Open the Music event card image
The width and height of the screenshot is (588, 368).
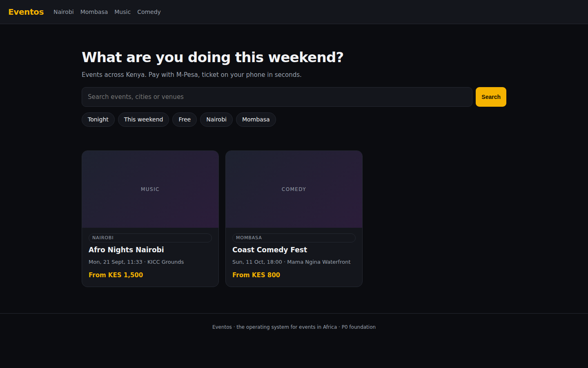point(150,189)
